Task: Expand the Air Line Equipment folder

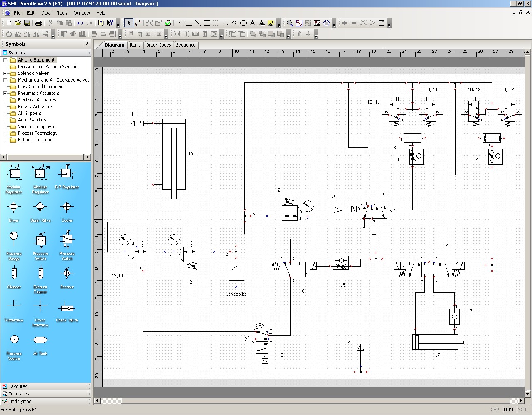Action: (x=5, y=60)
